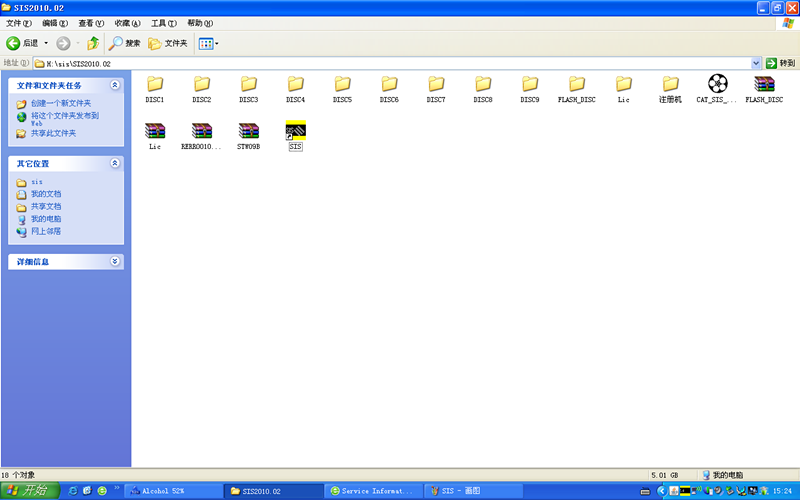This screenshot has height=500, width=800.
Task: Open the Views dropdown button
Action: point(208,43)
